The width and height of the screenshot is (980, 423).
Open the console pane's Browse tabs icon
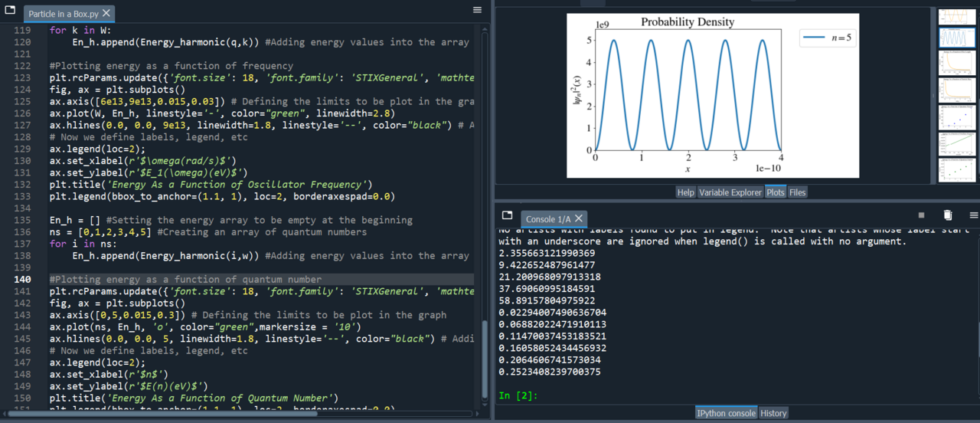507,215
